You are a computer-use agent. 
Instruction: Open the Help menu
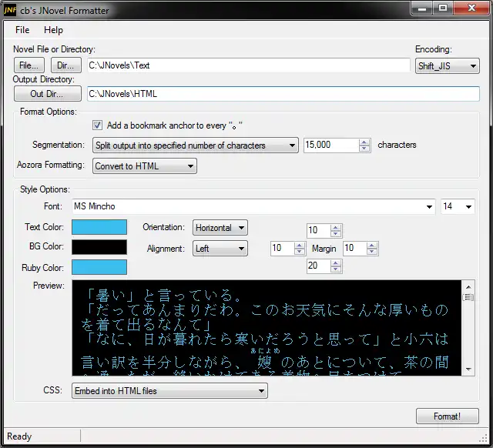(x=53, y=30)
